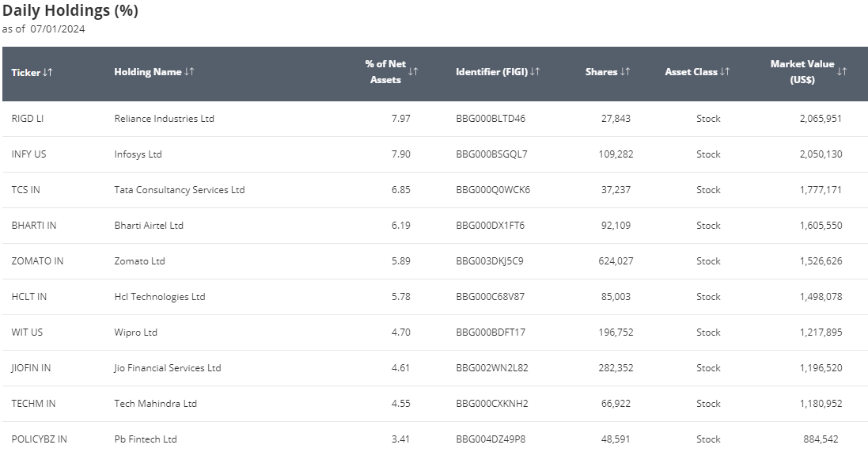Image resolution: width=868 pixels, height=456 pixels.
Task: Click FIGI identifier BBG000BLTD46
Action: pyautogui.click(x=491, y=119)
